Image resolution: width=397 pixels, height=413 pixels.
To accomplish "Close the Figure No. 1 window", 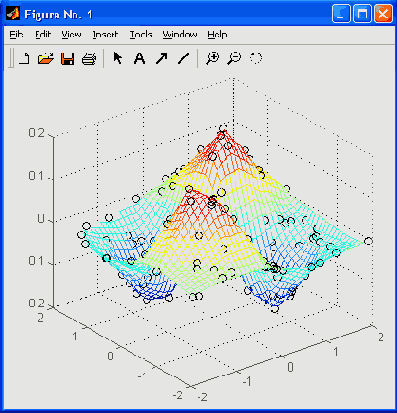I will click(x=383, y=14).
